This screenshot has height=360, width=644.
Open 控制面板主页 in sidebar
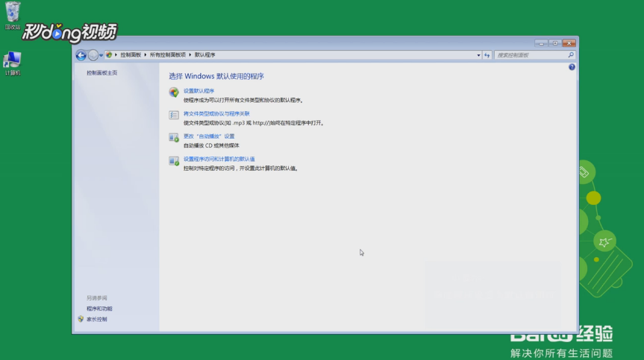[x=101, y=72]
